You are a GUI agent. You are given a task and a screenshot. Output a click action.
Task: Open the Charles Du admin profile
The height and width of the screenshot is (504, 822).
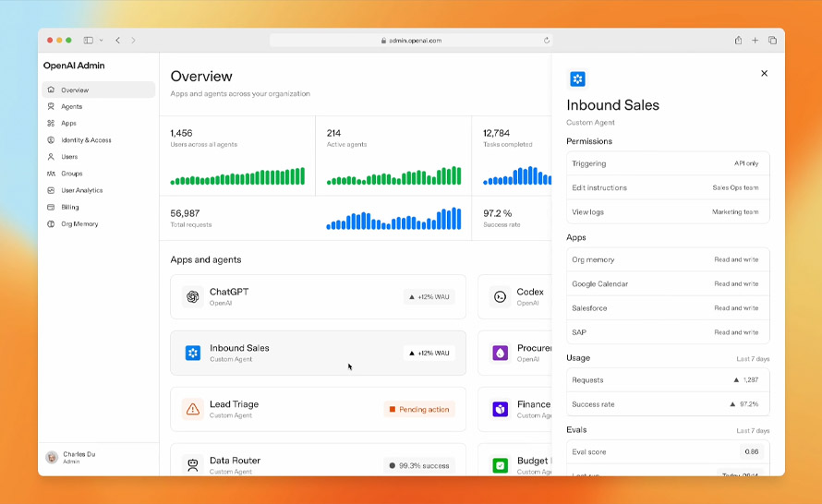(74, 458)
